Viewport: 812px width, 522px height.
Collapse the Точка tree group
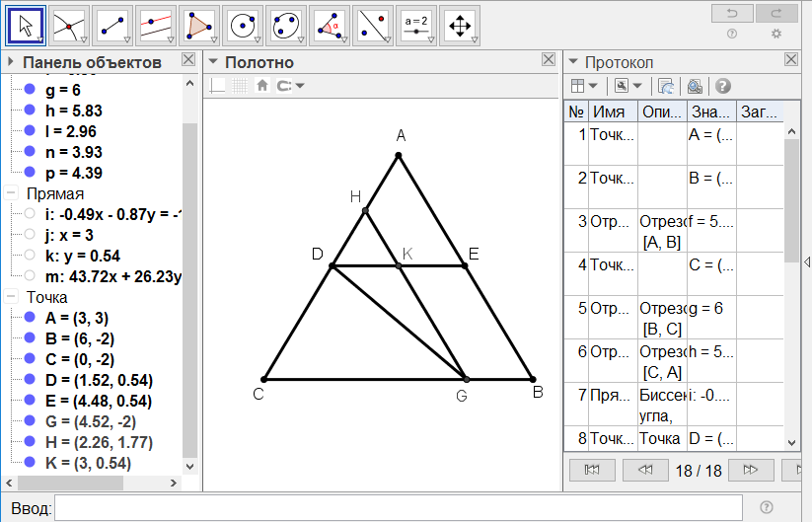tap(11, 297)
